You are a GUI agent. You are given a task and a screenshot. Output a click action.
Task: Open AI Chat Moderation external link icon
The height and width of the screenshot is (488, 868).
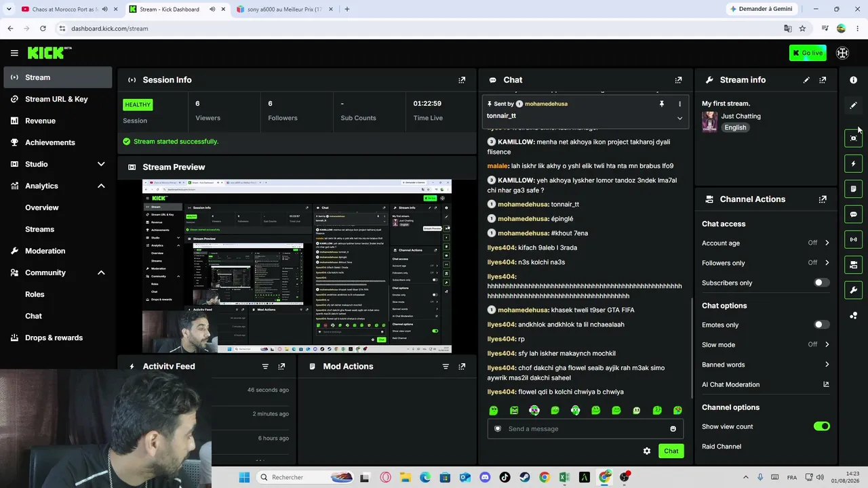click(826, 384)
